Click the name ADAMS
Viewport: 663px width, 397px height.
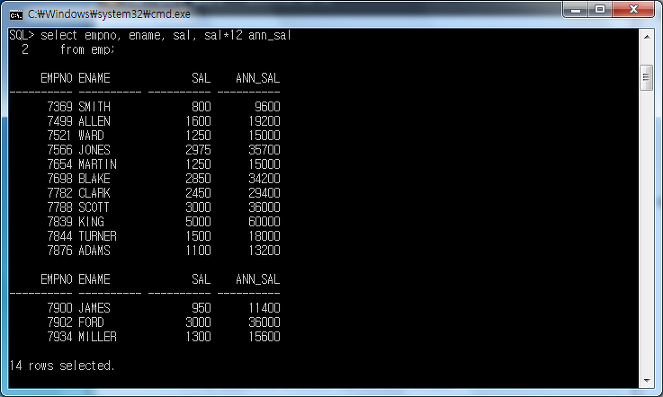click(x=94, y=250)
